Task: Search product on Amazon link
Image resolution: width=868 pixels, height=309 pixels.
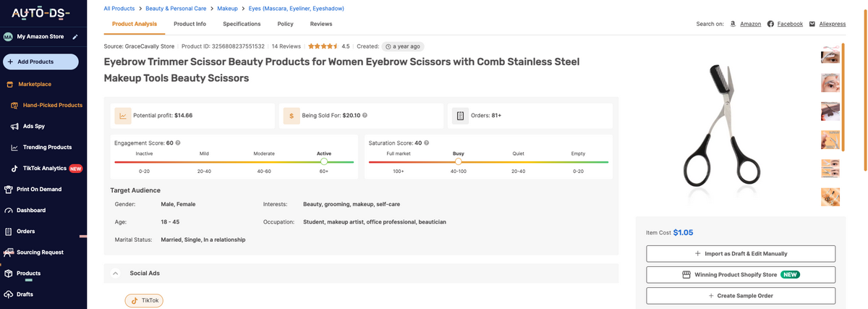Action: point(750,24)
